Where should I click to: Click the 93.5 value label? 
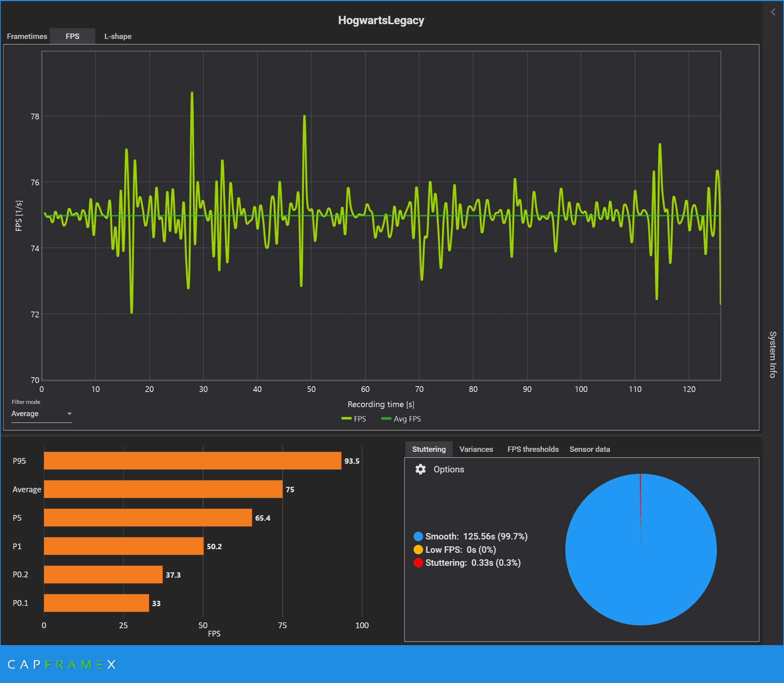click(x=352, y=461)
